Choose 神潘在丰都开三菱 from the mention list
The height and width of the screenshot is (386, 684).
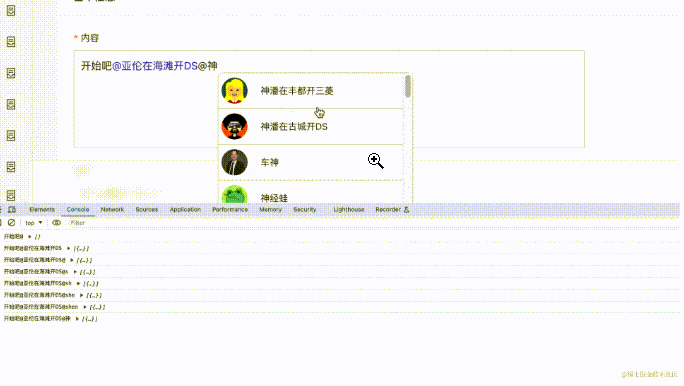pos(311,91)
